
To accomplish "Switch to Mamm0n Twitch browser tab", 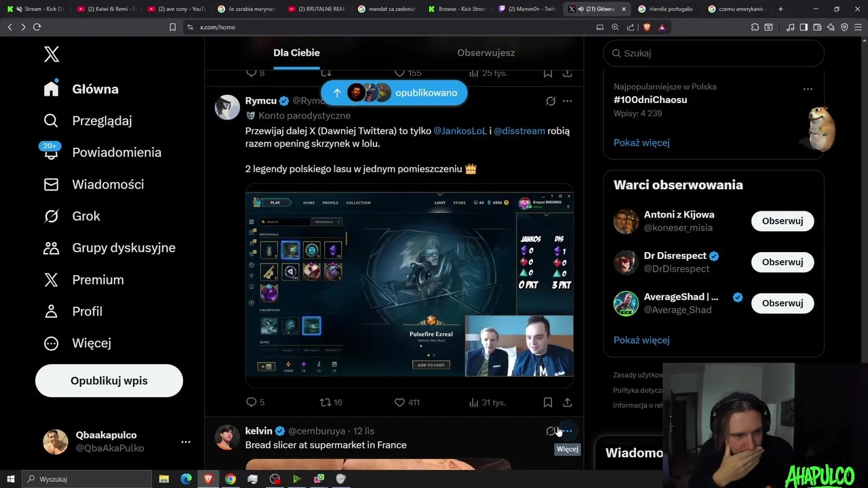I will tap(527, 9).
